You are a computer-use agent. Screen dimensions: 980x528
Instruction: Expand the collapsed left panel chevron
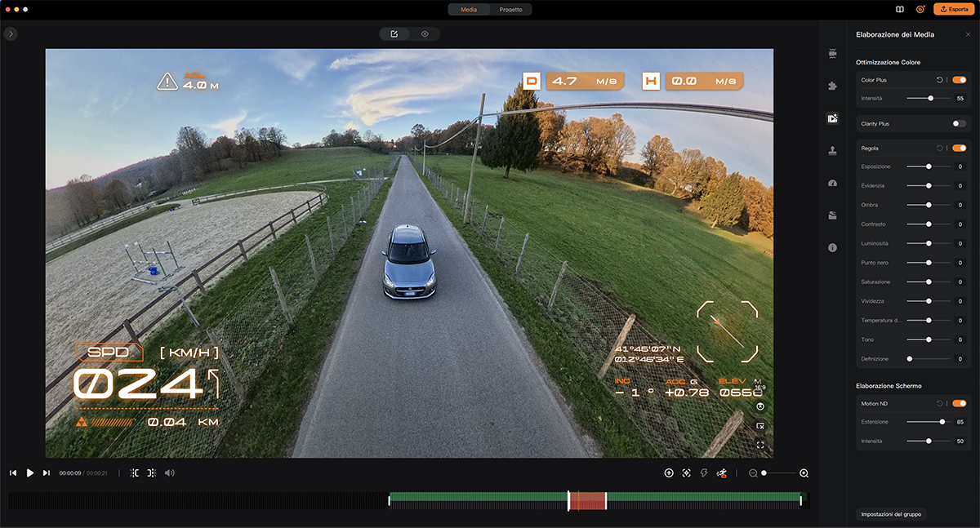(x=11, y=33)
